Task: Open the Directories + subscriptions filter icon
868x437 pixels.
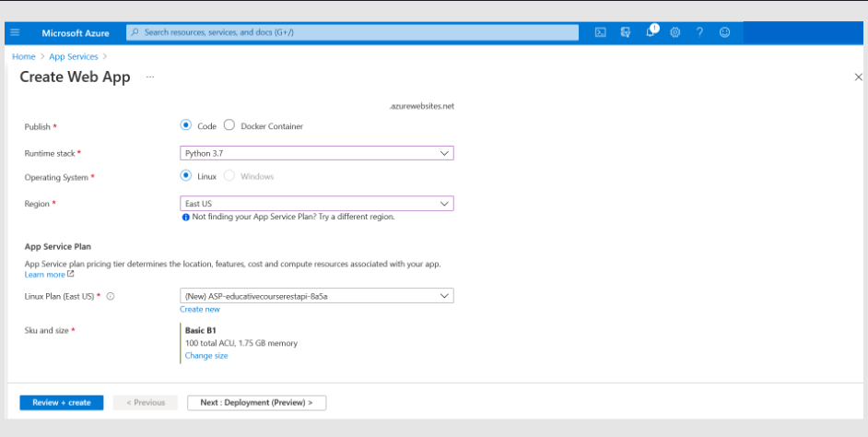Action: pyautogui.click(x=626, y=32)
